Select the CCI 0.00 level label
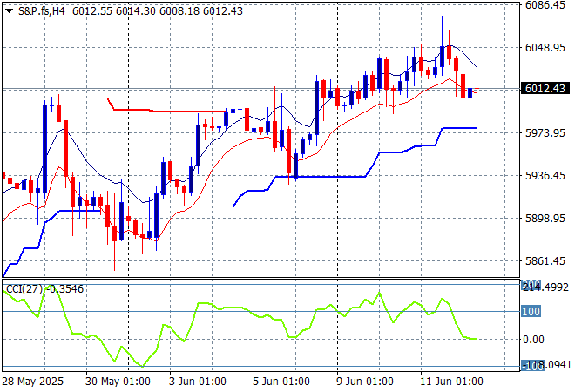This screenshot has width=575, height=392. [533, 340]
